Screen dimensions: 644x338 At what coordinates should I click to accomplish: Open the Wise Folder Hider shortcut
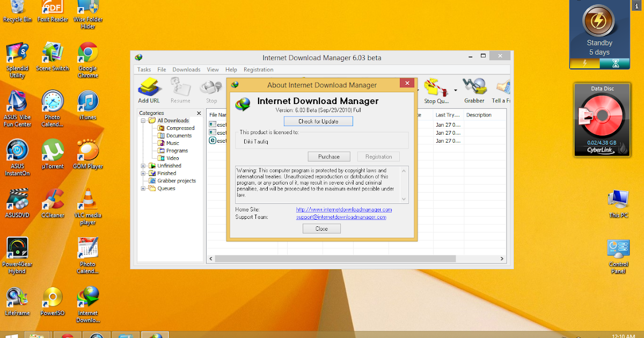click(x=88, y=14)
